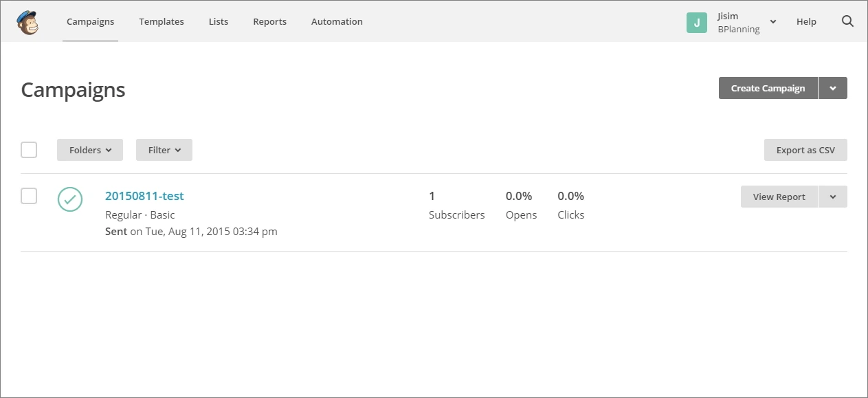This screenshot has height=398, width=868.
Task: Expand the Create Campaign arrow menu
Action: tap(833, 88)
